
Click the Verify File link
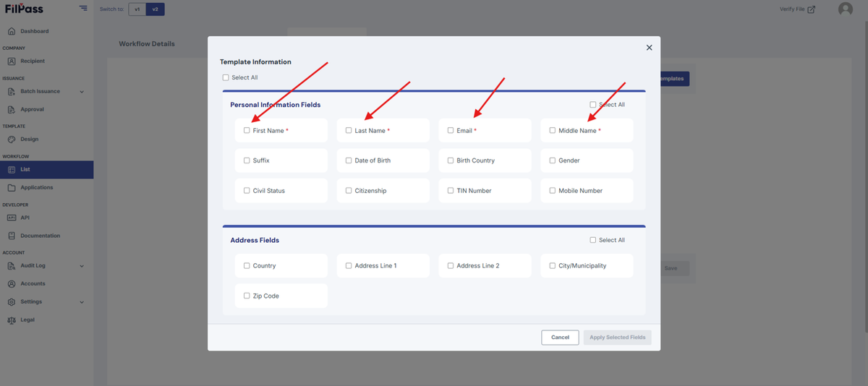coord(792,9)
